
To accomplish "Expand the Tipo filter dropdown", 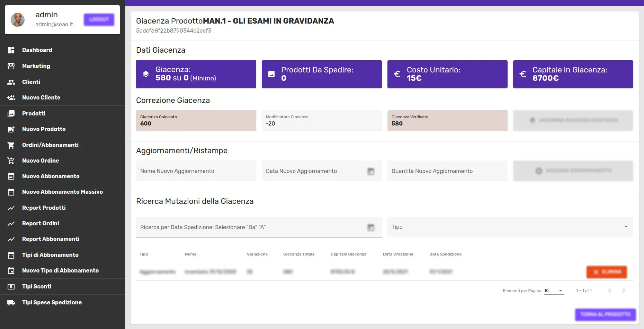I will click(625, 227).
